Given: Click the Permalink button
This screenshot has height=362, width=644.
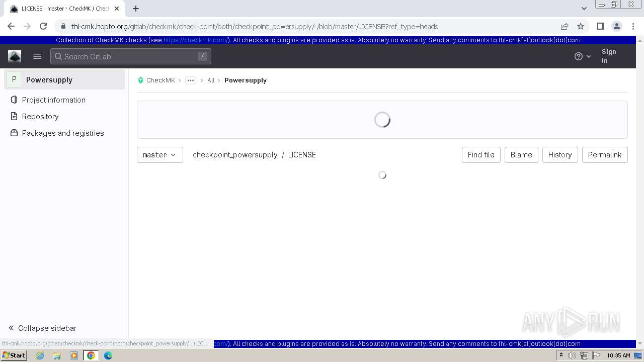Looking at the screenshot, I should point(605,155).
